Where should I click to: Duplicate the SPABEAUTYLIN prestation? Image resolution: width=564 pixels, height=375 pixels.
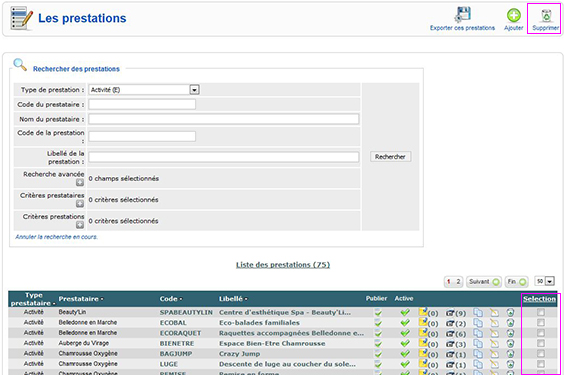[x=478, y=312]
